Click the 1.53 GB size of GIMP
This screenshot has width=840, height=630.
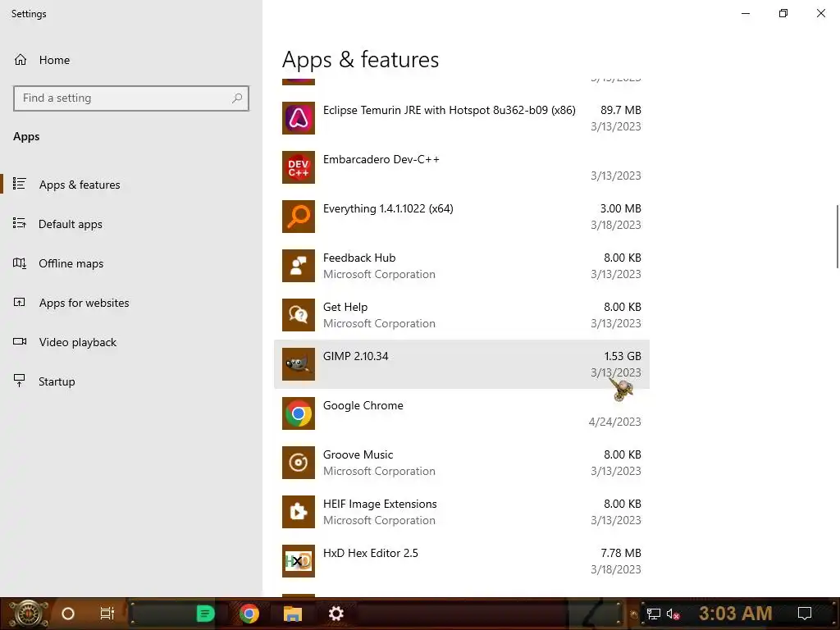(623, 356)
